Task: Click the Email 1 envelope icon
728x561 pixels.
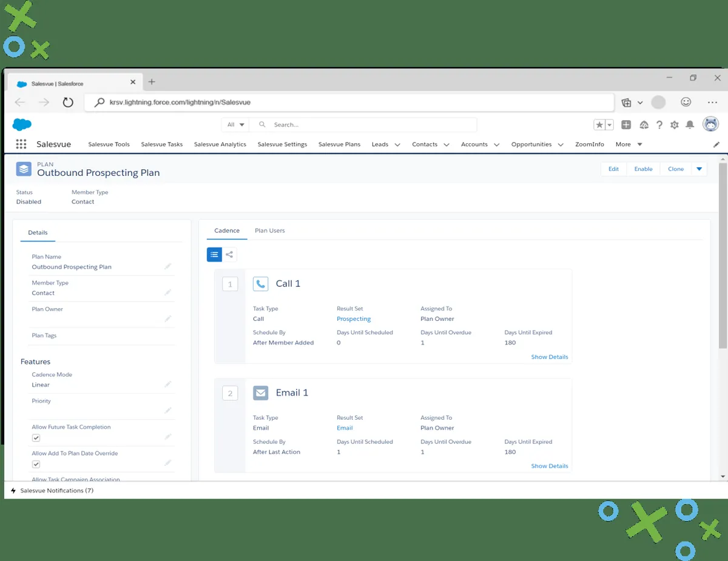Action: click(260, 392)
